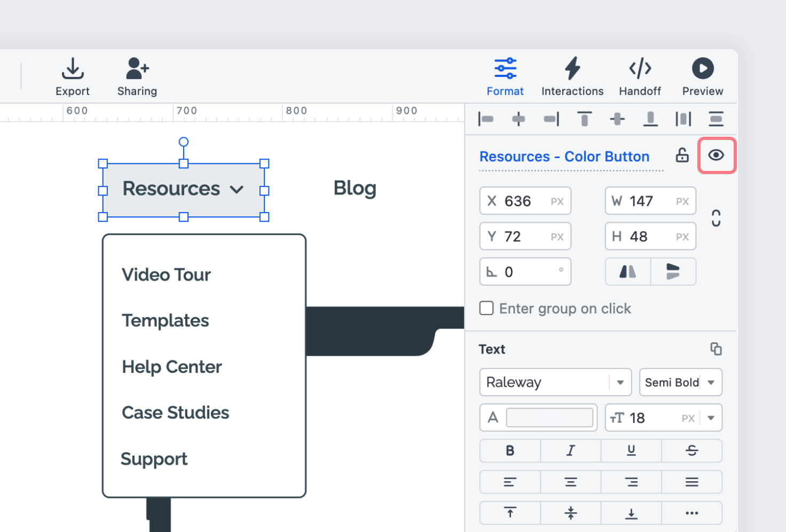Screen dimensions: 786x532
Task: Toggle the lock on the element
Action: click(682, 155)
